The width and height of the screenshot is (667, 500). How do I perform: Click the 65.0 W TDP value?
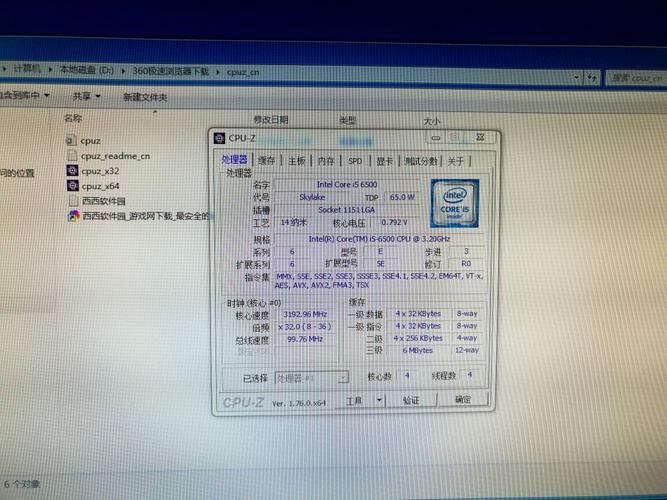pyautogui.click(x=402, y=197)
